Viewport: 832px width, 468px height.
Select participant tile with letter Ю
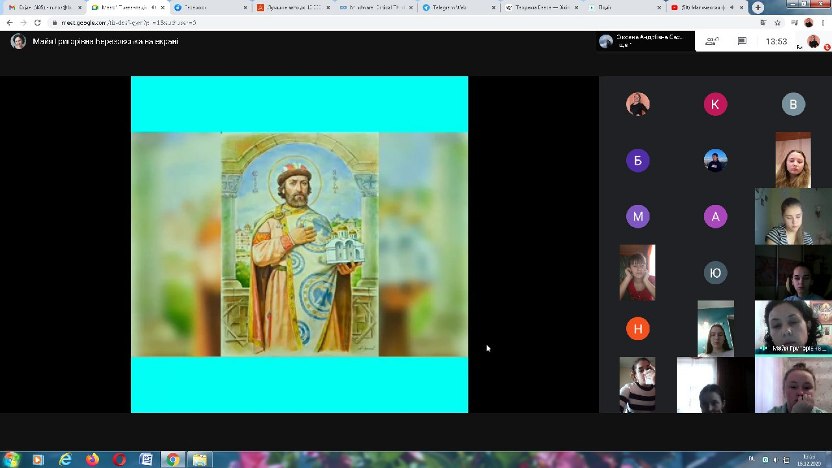point(714,272)
